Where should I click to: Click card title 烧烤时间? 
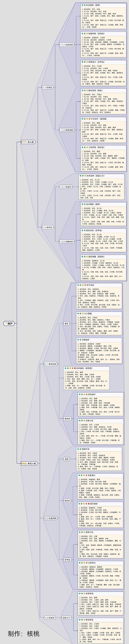pyautogui.click(x=85, y=449)
